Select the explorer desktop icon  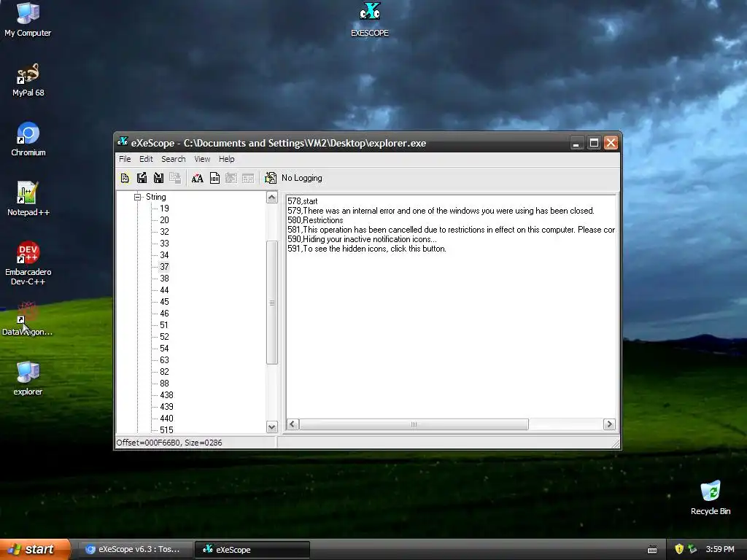tap(28, 379)
